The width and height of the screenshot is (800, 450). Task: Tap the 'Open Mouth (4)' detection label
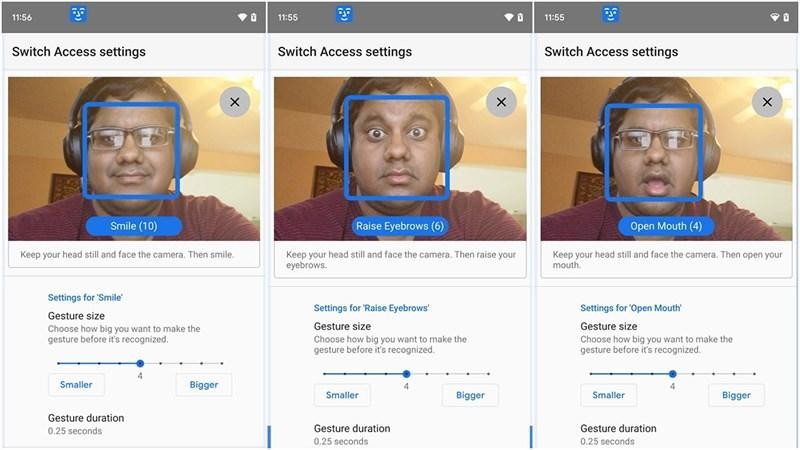click(666, 226)
